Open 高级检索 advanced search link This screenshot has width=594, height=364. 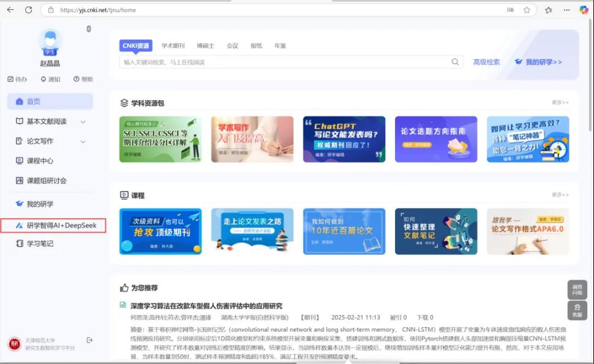486,62
